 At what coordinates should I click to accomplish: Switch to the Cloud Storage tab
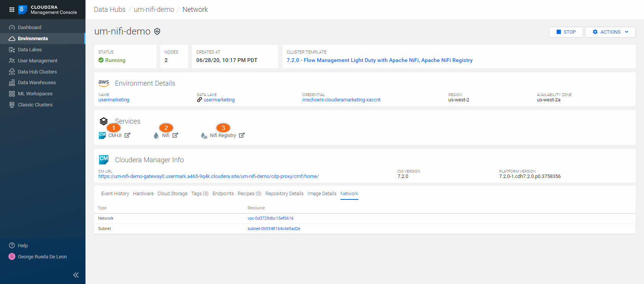(172, 194)
